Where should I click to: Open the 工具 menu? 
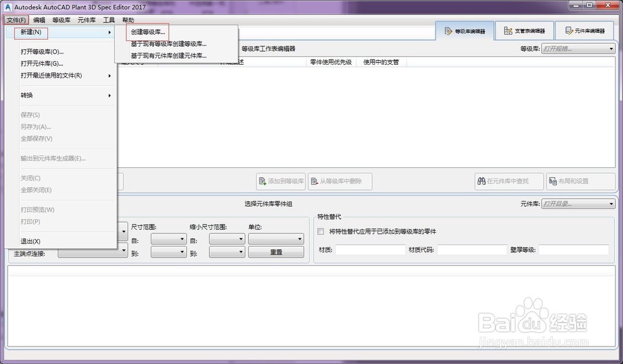tap(108, 20)
